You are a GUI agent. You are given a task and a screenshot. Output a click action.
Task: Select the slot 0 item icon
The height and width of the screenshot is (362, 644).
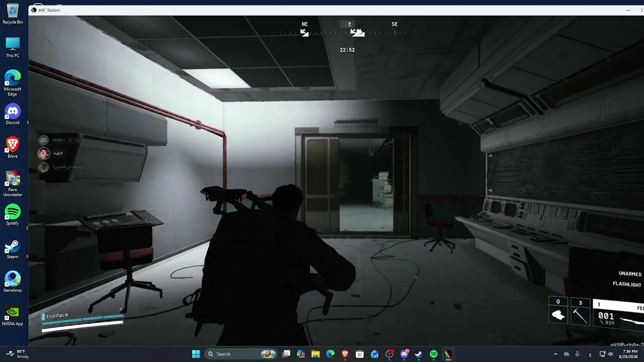[558, 315]
